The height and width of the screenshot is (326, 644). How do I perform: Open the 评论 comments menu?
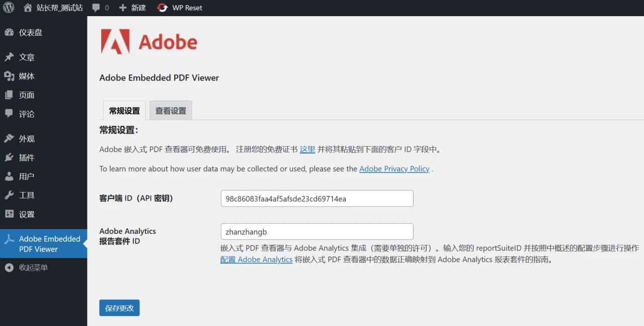[x=27, y=114]
